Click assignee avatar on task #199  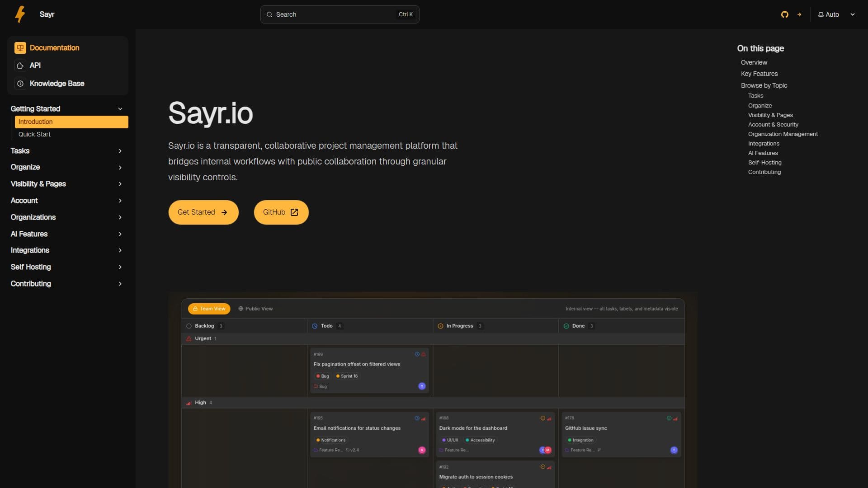click(x=422, y=386)
